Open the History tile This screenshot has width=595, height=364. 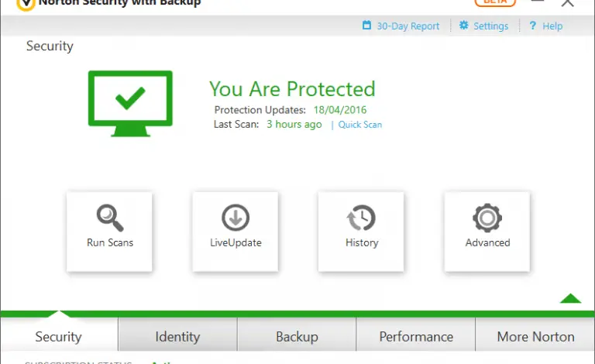pos(361,232)
